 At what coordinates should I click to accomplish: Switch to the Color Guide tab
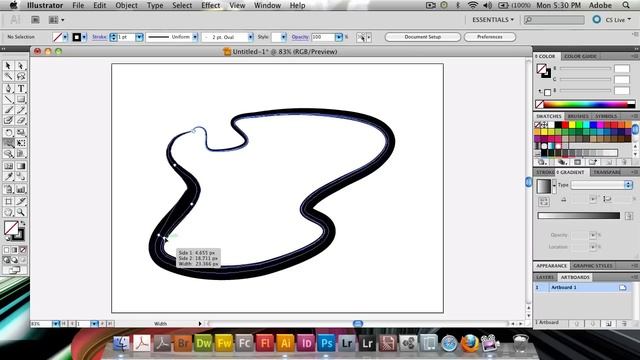click(x=580, y=56)
